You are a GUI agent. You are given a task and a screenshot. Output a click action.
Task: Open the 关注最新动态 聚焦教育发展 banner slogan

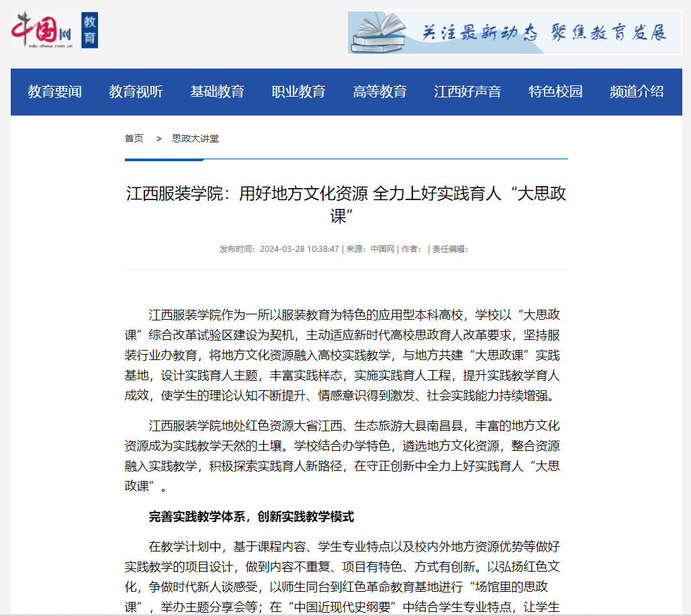click(x=543, y=32)
